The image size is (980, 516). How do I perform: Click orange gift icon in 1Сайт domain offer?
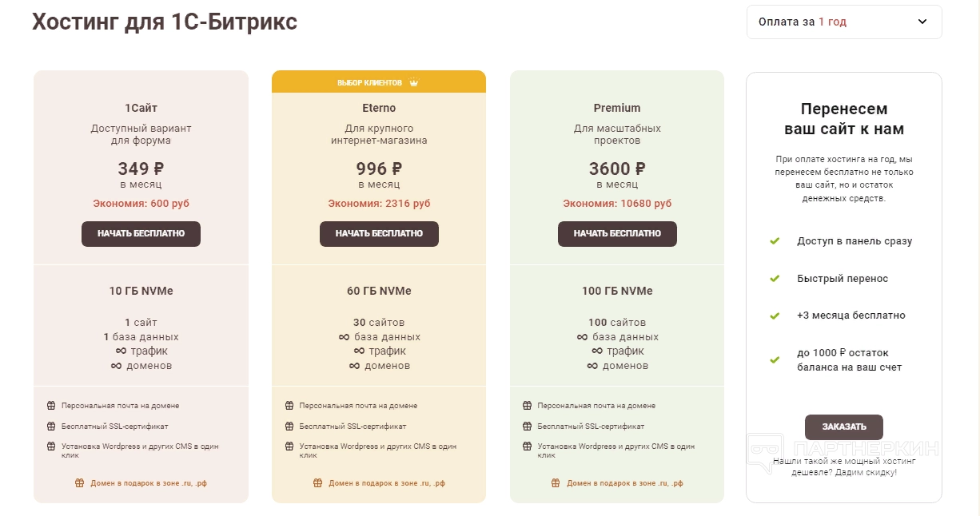(79, 483)
